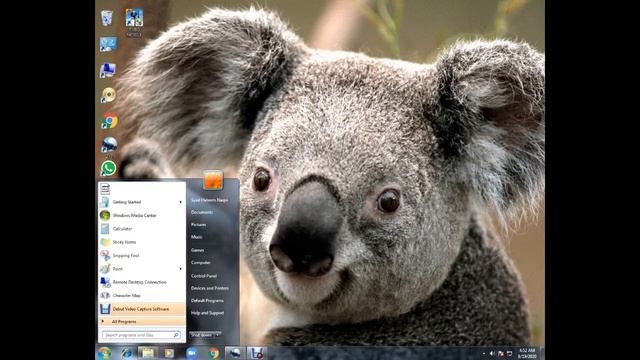Viewport: 640px width, 360px height.
Task: Select the computer monitor desktop shortcut
Action: click(x=108, y=71)
